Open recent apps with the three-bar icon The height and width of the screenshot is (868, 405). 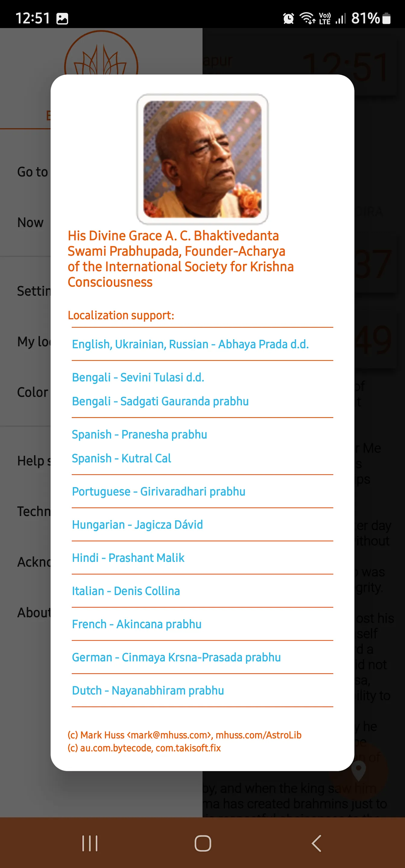(x=90, y=843)
